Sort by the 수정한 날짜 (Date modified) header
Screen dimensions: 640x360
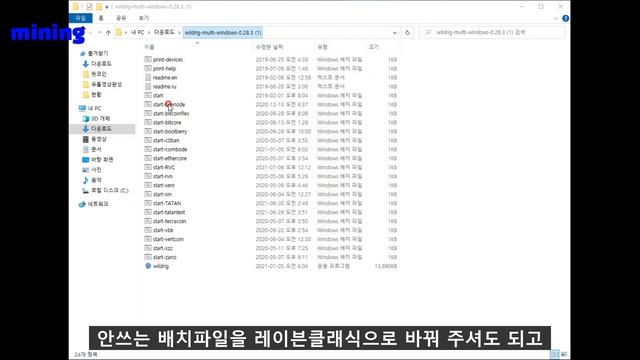[x=269, y=47]
